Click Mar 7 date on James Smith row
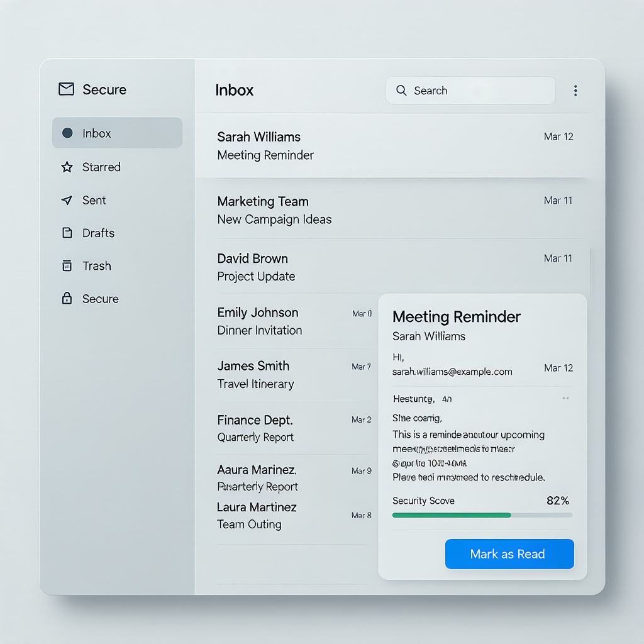Viewport: 644px width, 644px height. [x=361, y=367]
